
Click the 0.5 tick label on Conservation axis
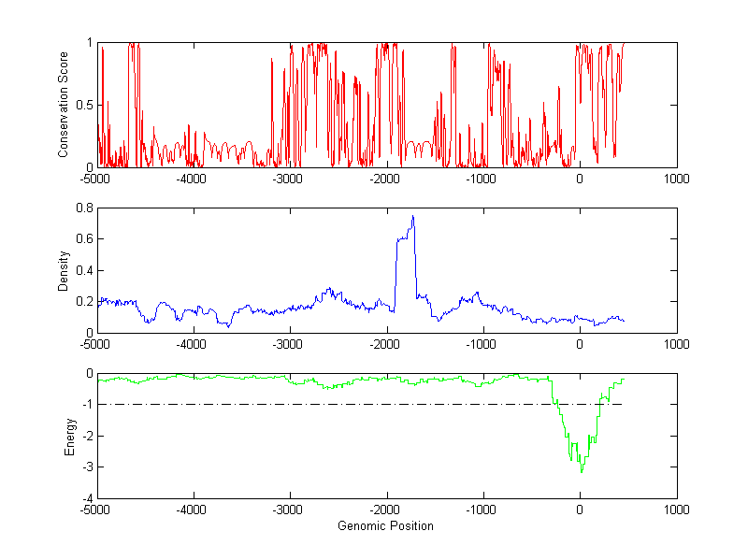[x=84, y=105]
